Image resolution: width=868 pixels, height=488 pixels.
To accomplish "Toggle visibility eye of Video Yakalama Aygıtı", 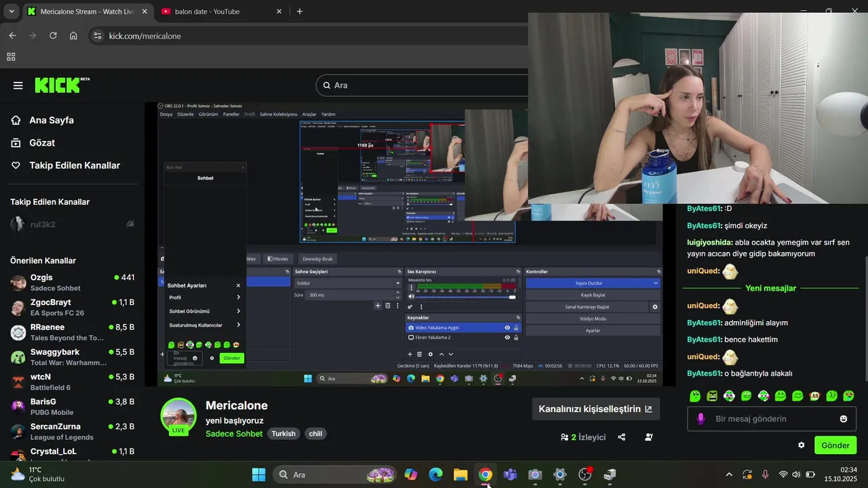I will 507,328.
